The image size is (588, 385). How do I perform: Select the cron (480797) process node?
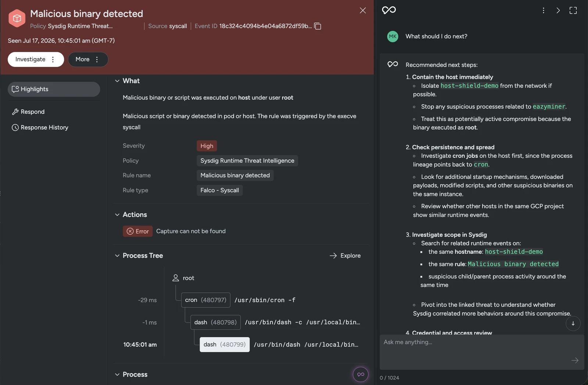pos(206,300)
